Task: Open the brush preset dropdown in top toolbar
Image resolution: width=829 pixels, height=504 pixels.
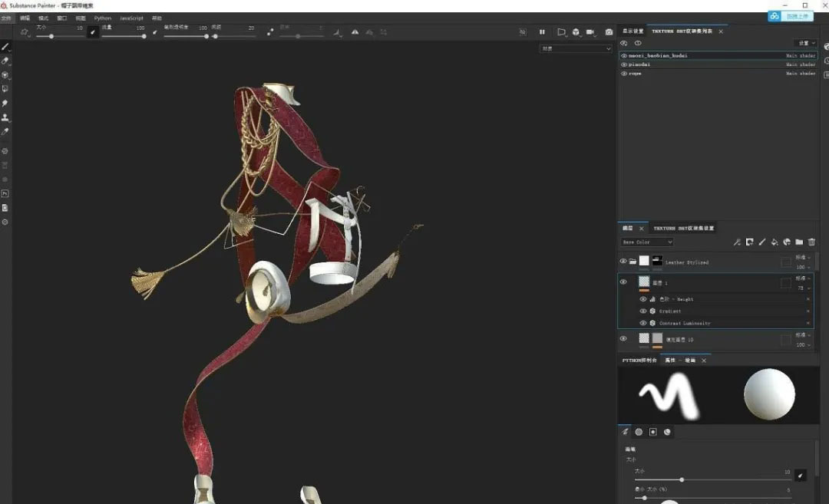Action: click(x=25, y=32)
